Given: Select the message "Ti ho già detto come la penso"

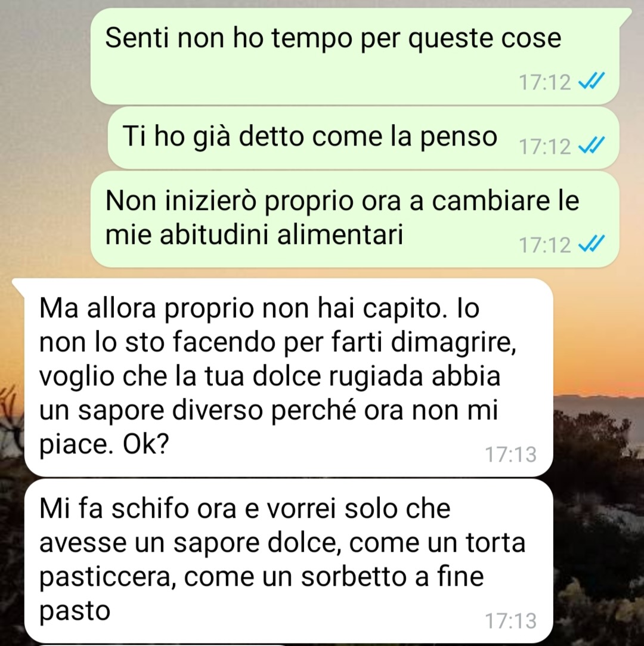Looking at the screenshot, I should [364, 138].
